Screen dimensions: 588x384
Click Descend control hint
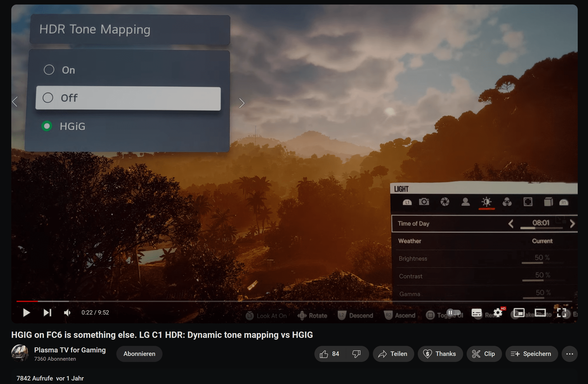356,316
